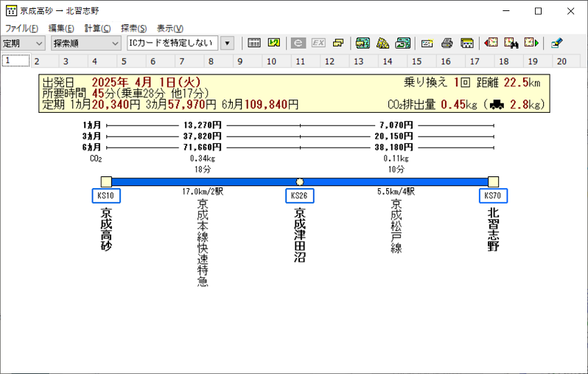The image size is (588, 374).
Task: Click the departure date 2025年 4月 1日(火)
Action: point(146,82)
